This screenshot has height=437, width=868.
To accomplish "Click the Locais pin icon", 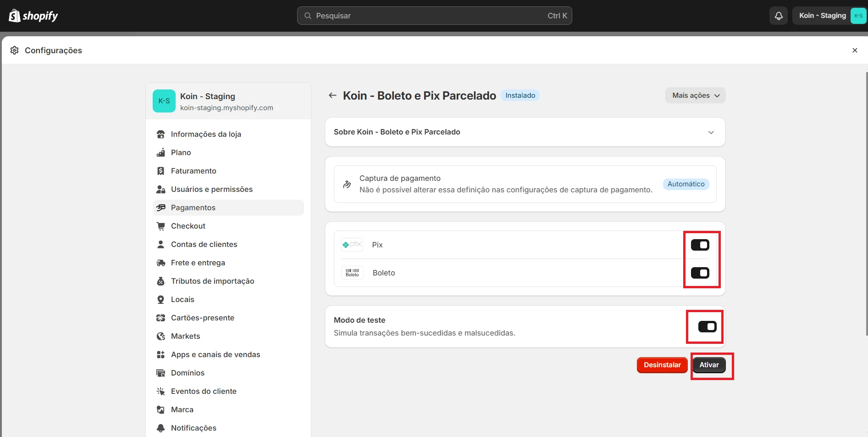I will pyautogui.click(x=160, y=299).
